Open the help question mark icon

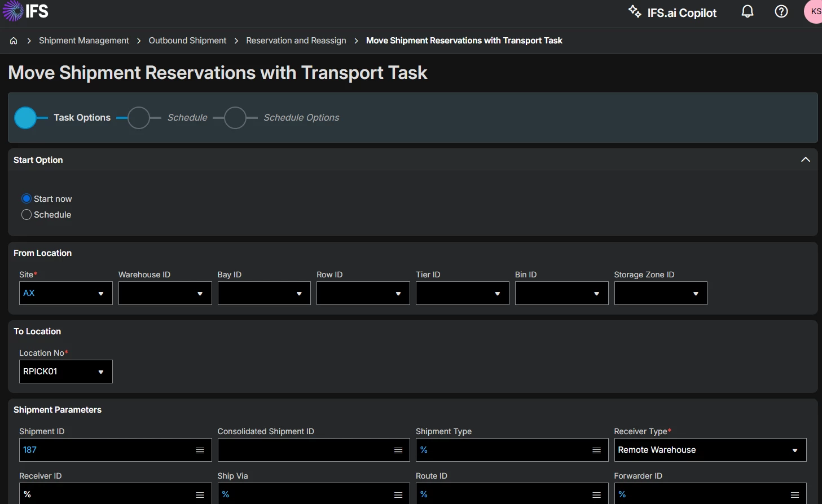(x=781, y=12)
